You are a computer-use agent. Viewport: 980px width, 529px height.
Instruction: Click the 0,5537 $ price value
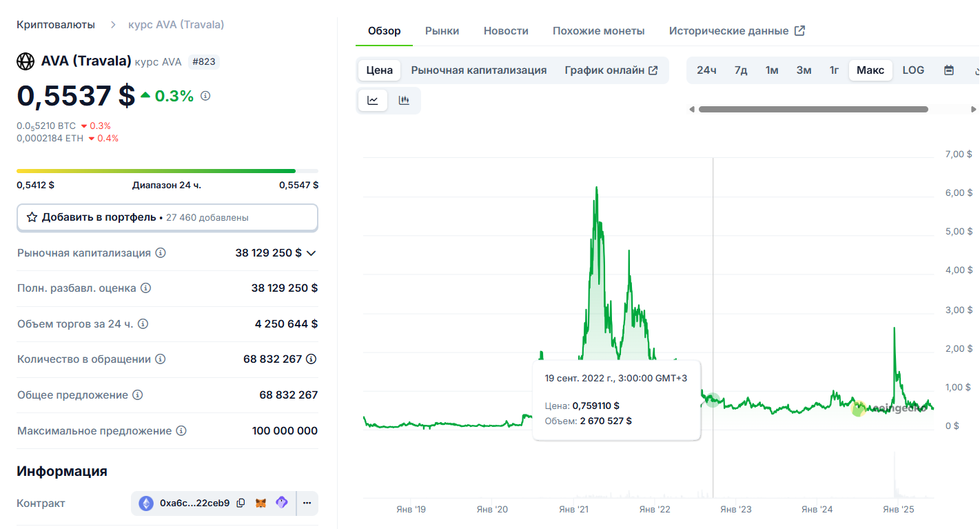76,96
